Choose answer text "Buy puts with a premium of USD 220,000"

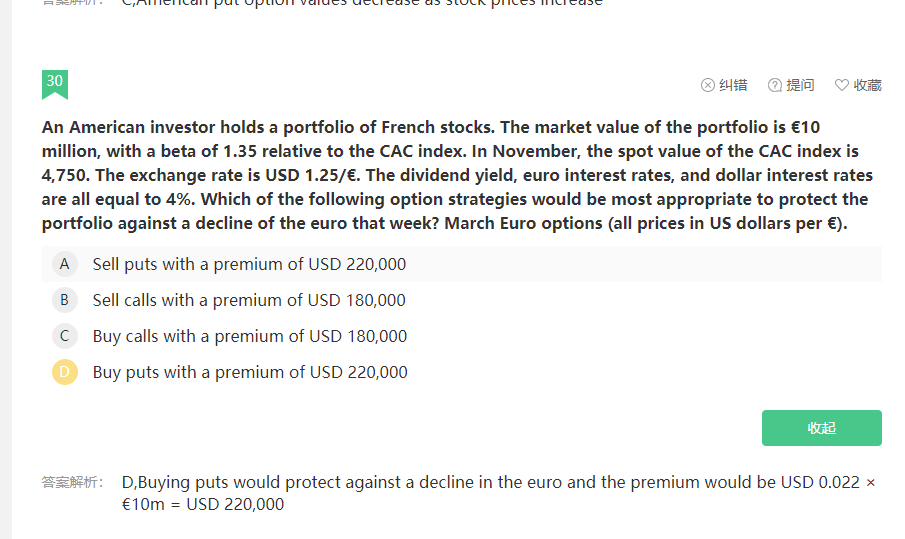[x=250, y=372]
